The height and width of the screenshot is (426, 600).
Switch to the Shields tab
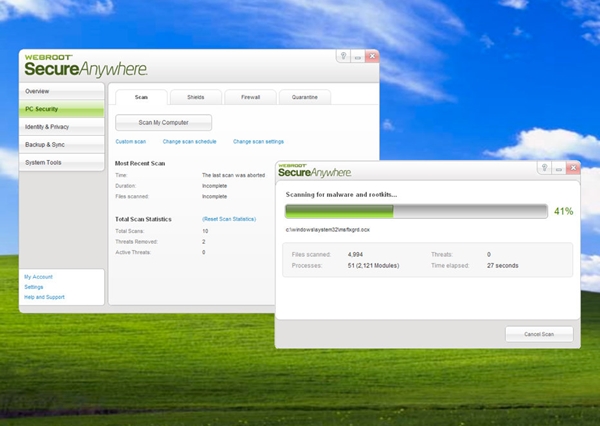click(196, 97)
